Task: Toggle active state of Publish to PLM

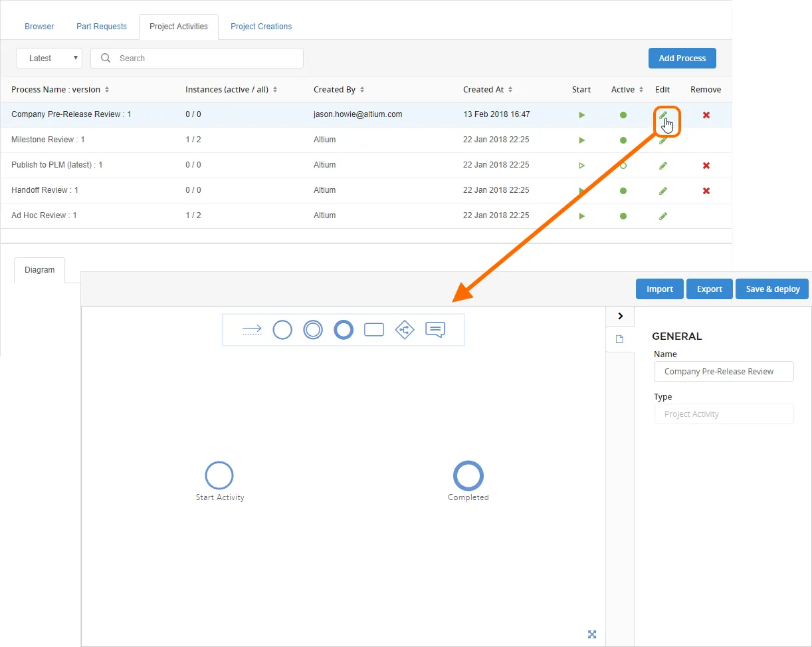Action: click(623, 166)
